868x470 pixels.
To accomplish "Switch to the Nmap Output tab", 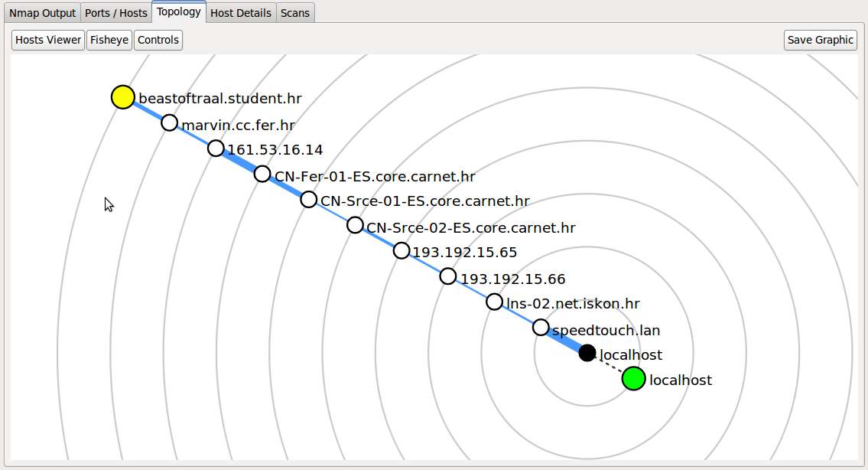I will [43, 13].
